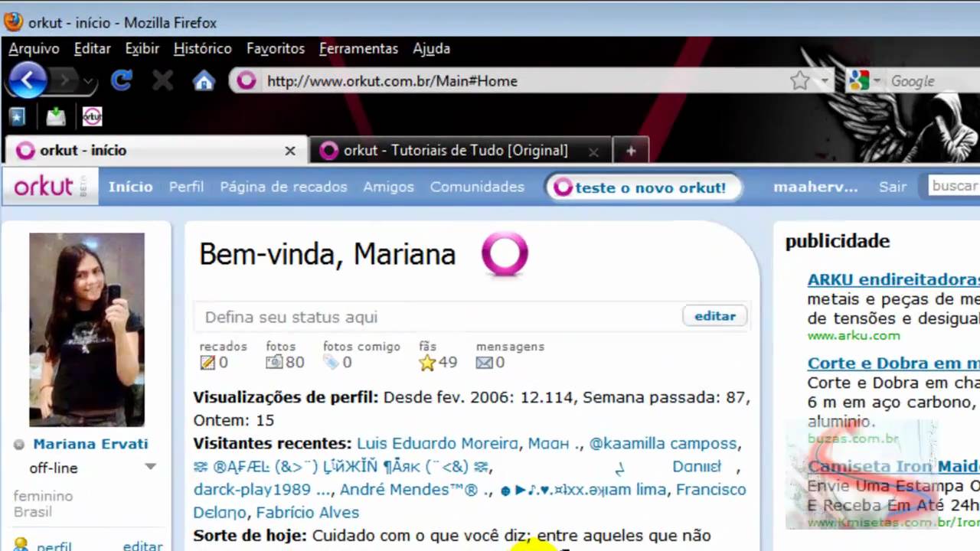The width and height of the screenshot is (980, 551).
Task: Bookmark this page with the star icon
Action: pyautogui.click(x=799, y=80)
